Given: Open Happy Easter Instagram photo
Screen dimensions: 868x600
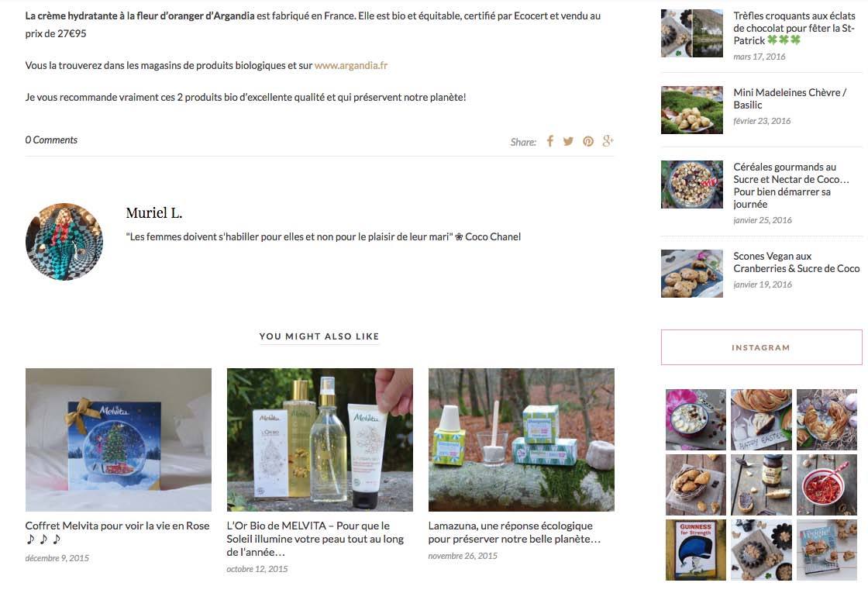Looking at the screenshot, I should (761, 419).
